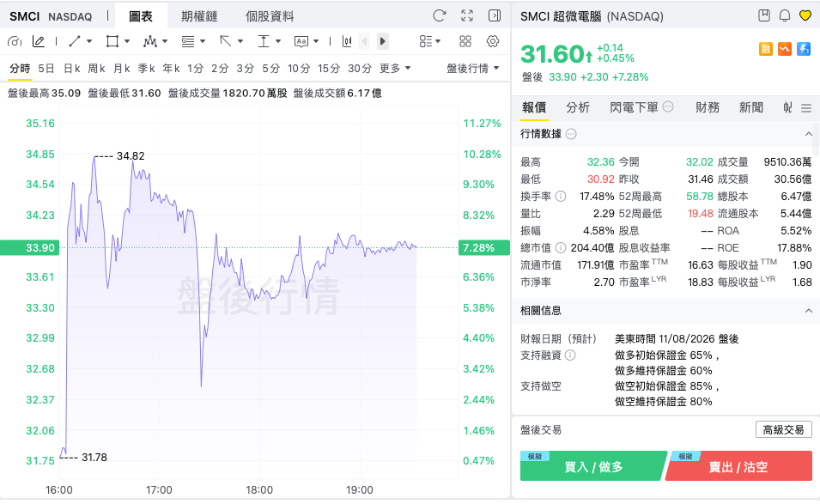Click the blue lightning order badge
Screen dimensions: 820x504
click(804, 49)
